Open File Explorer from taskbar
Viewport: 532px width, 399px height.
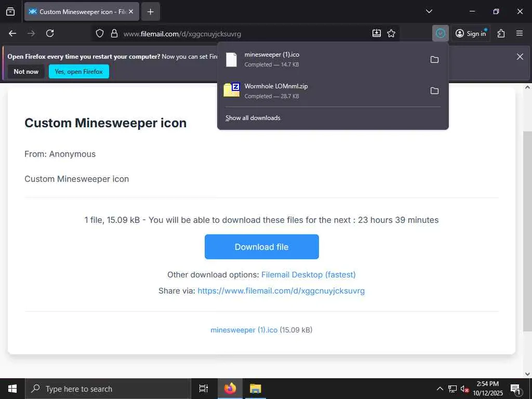pyautogui.click(x=256, y=389)
